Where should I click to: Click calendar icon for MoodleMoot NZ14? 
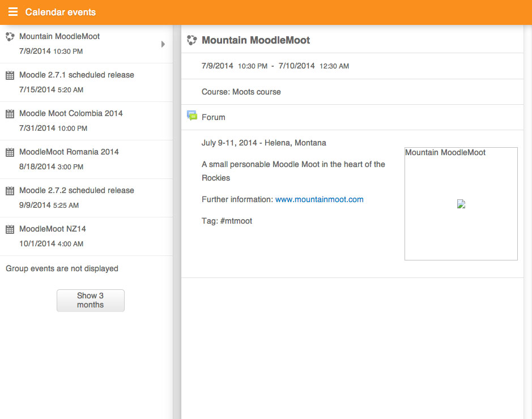(10, 229)
